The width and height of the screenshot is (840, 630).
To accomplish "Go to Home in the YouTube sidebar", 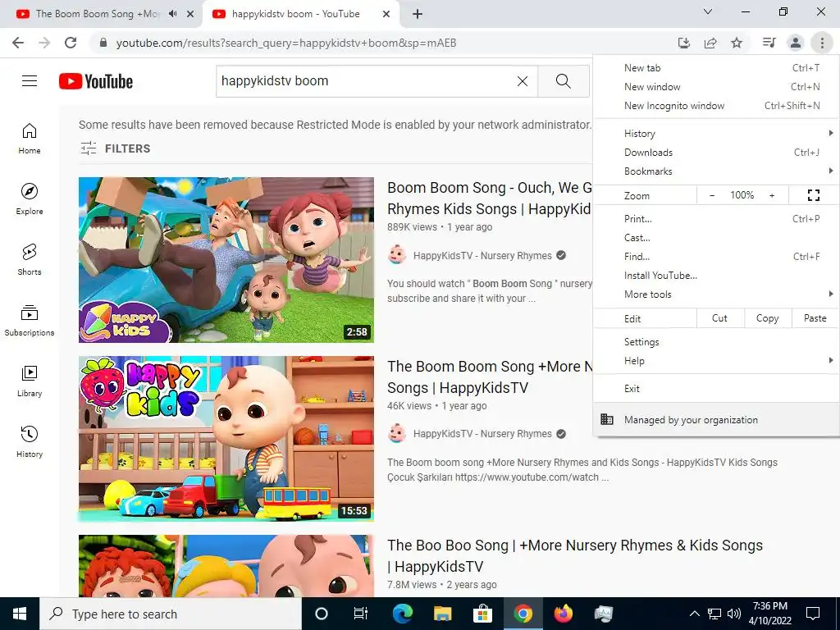I will (30, 139).
